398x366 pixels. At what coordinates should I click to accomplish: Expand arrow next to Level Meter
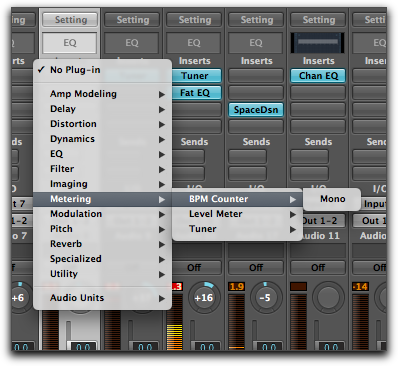[293, 215]
